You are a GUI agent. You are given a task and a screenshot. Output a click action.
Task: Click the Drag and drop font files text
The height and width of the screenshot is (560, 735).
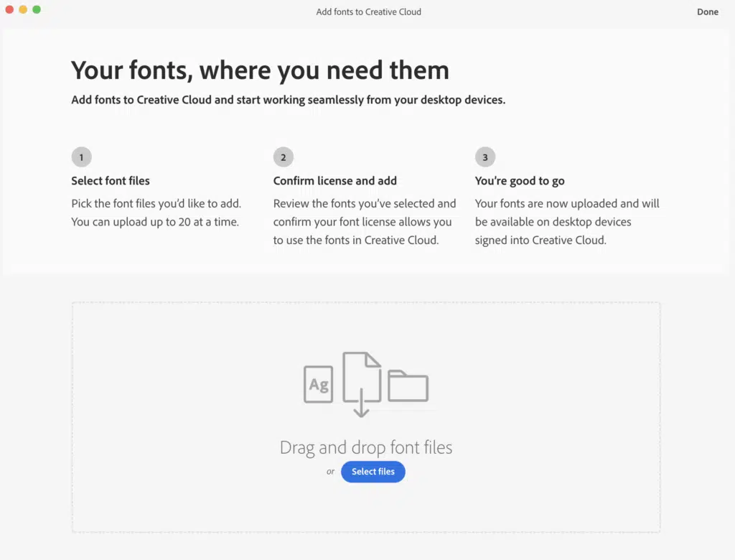pos(365,447)
